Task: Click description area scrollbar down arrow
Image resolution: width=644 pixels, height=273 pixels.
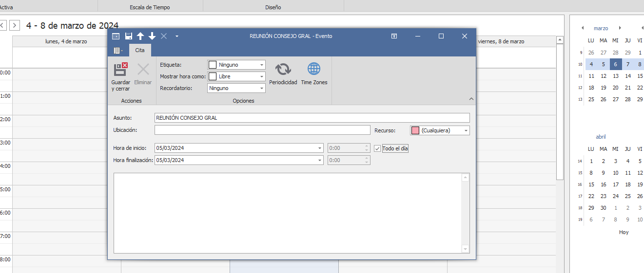Action: pos(466,249)
